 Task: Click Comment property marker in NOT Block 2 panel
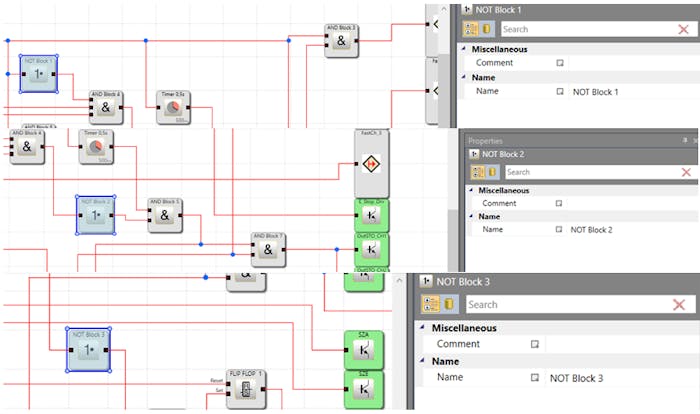click(558, 203)
